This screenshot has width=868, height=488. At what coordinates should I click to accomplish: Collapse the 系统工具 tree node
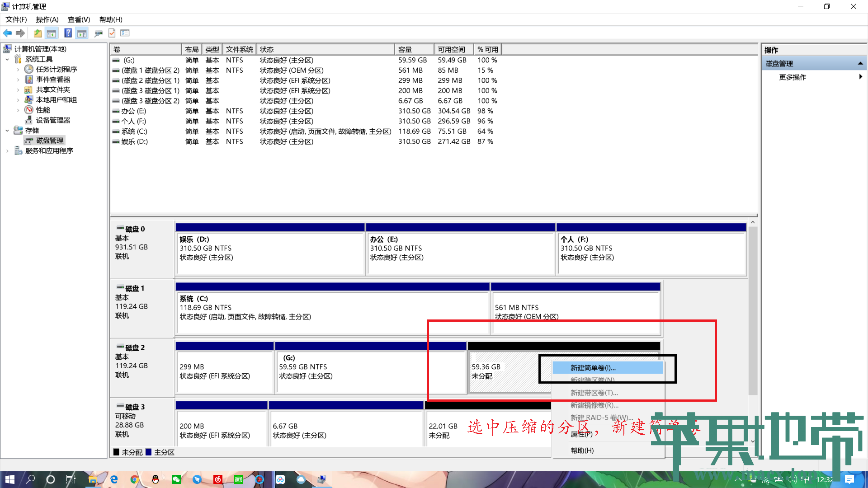point(7,59)
